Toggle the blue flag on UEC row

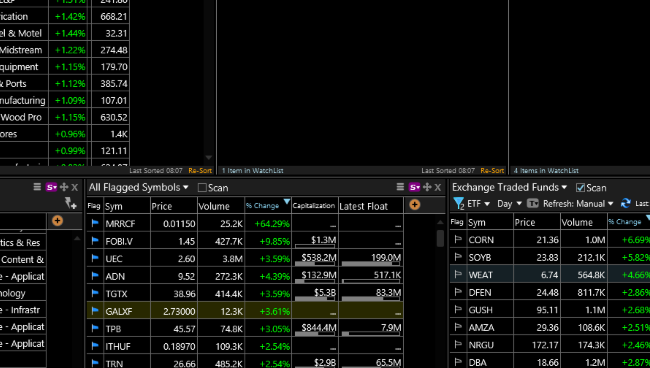click(95, 258)
